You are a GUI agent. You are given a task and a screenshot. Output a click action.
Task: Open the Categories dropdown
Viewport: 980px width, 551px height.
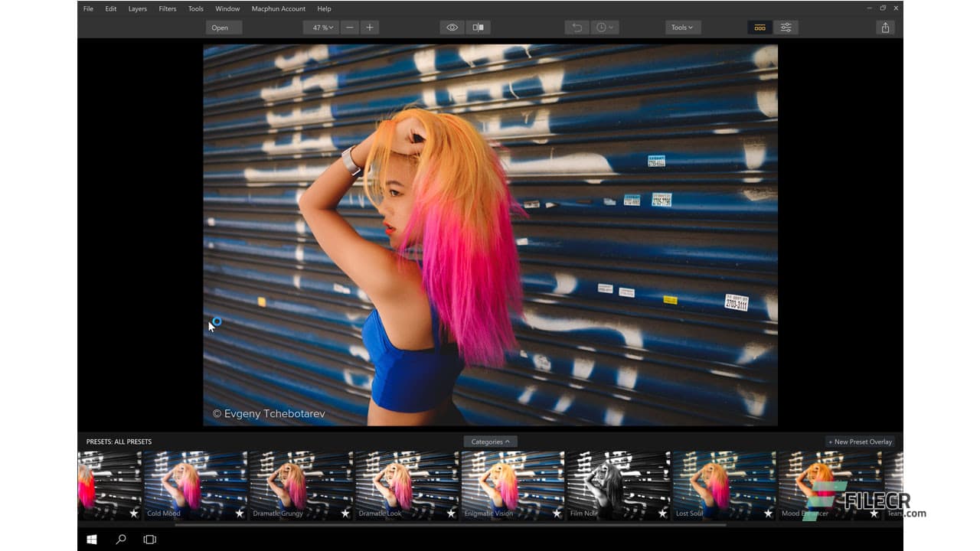click(x=491, y=441)
